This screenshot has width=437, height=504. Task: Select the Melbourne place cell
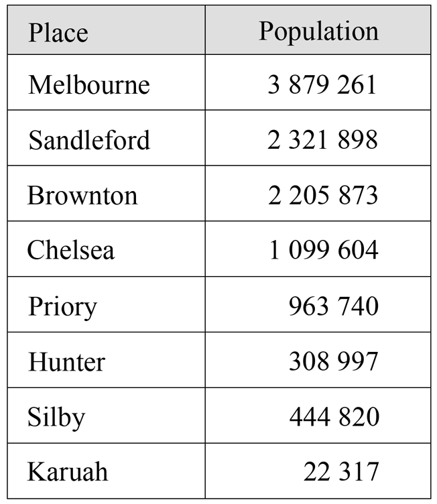pos(106,82)
